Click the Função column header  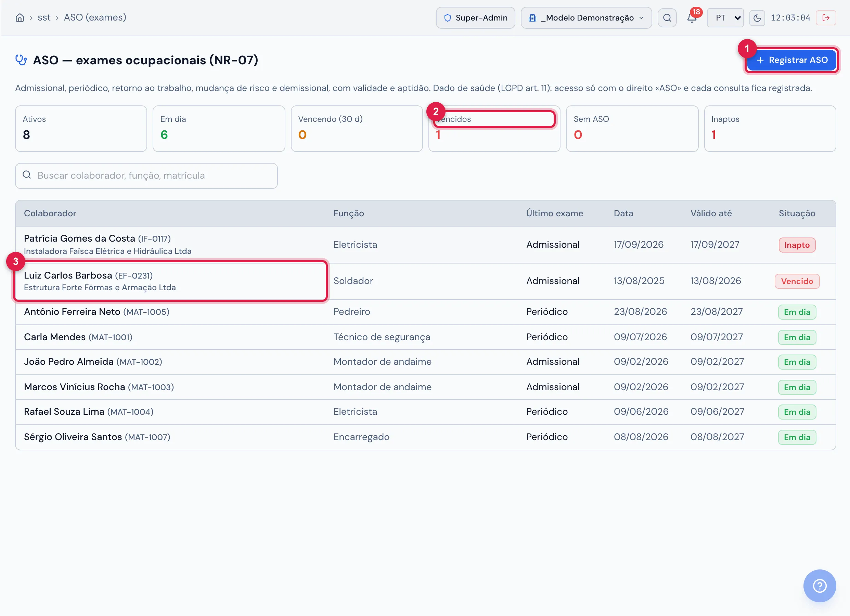[x=349, y=213]
